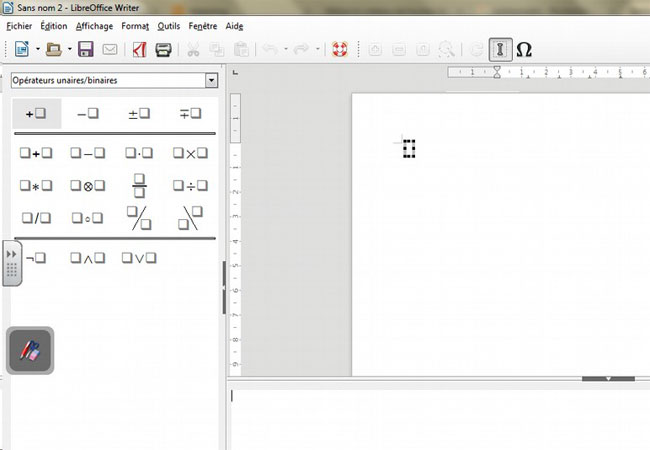Screen dimensions: 650x450
Task: Click the Print icon in toolbar
Action: (x=163, y=49)
